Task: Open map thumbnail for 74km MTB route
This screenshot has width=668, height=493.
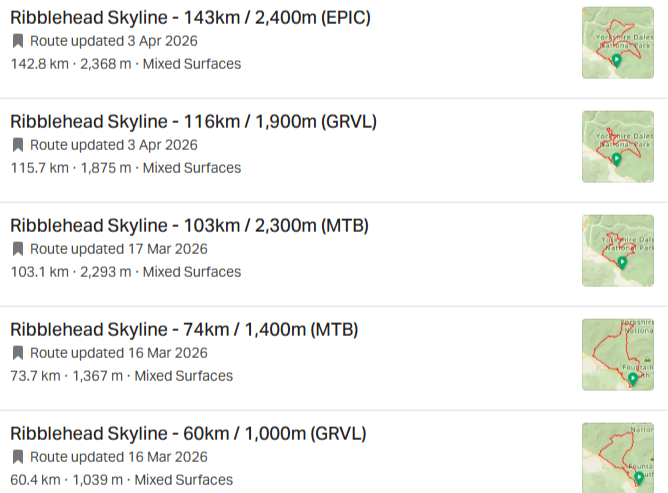Action: click(x=617, y=354)
